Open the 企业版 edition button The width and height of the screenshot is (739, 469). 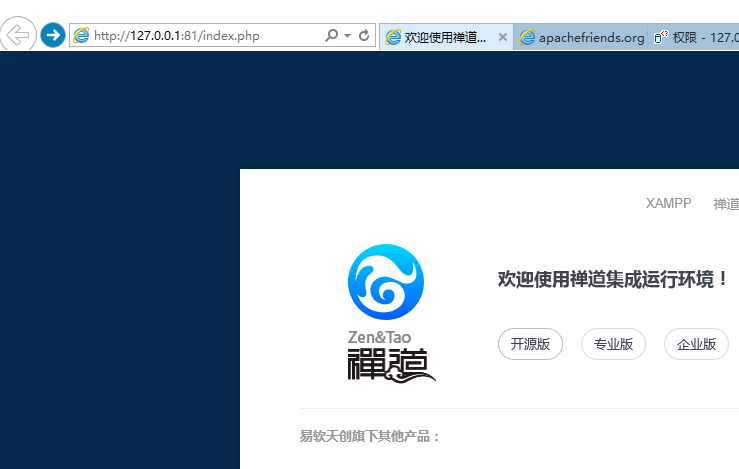tap(696, 344)
